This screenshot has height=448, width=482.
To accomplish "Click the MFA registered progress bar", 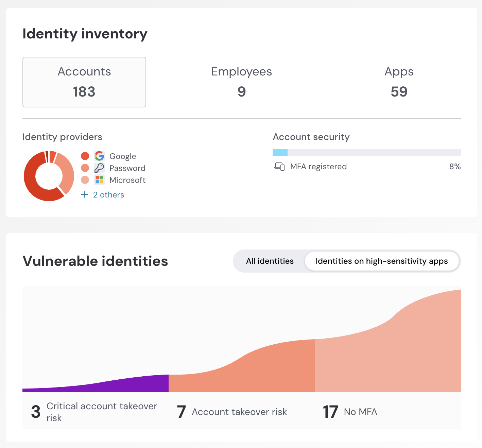I will 366,153.
